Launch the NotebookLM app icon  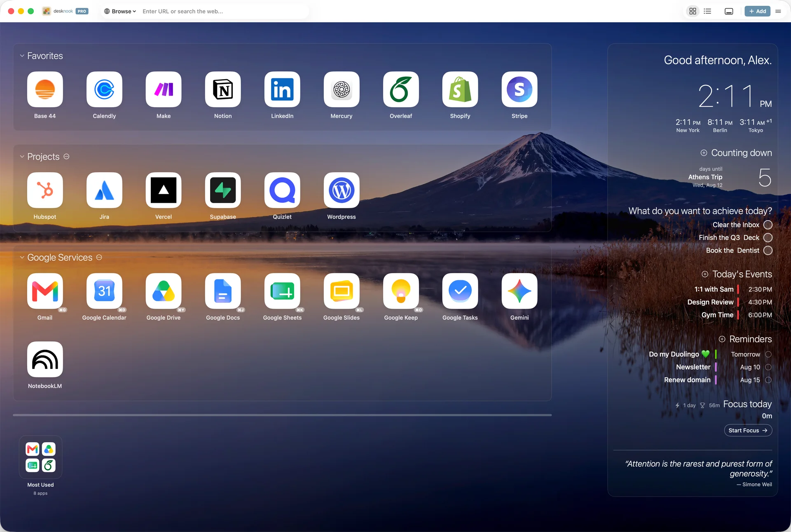45,359
